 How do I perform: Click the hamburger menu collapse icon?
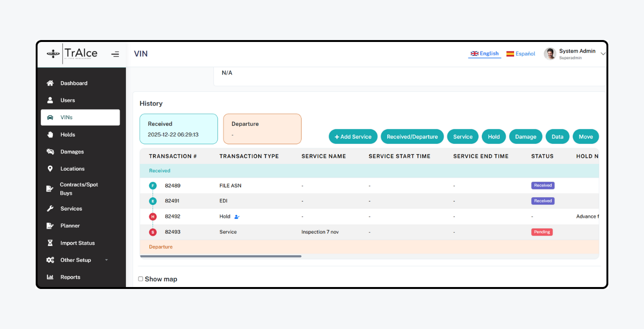[x=115, y=54]
